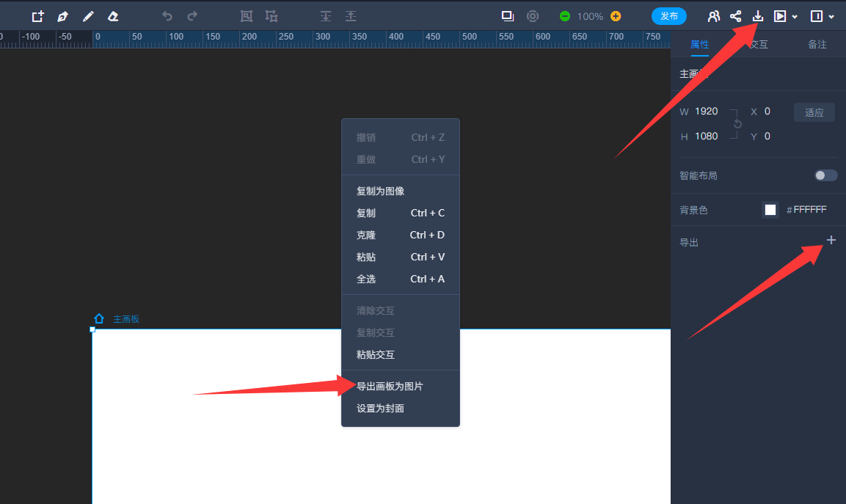The image size is (846, 504).
Task: Select the add artboard tool
Action: 37,16
